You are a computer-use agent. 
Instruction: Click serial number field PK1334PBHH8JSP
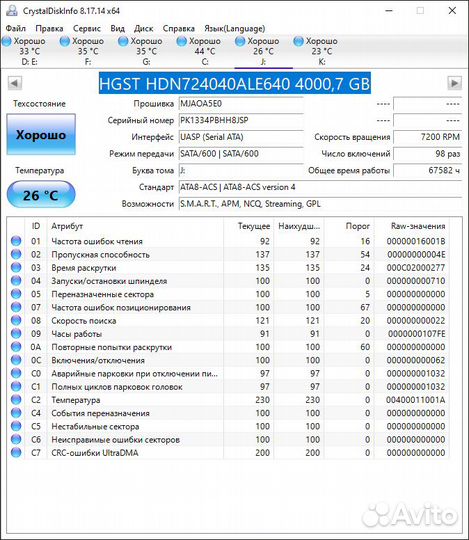click(241, 121)
